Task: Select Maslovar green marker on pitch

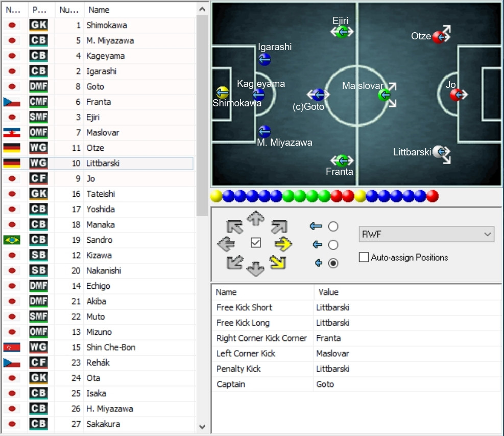Action: click(x=384, y=95)
